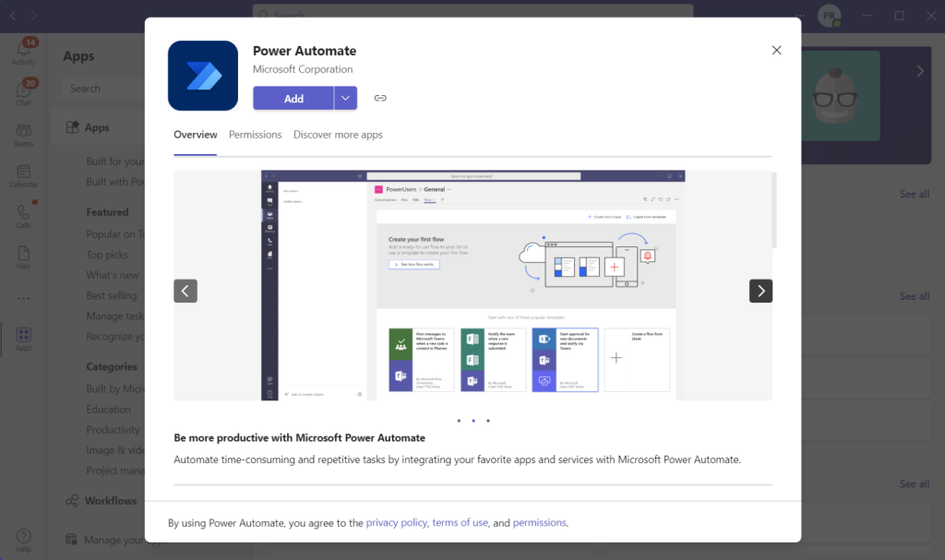The height and width of the screenshot is (560, 945).
Task: Open Calendar in the left rail
Action: [x=23, y=176]
